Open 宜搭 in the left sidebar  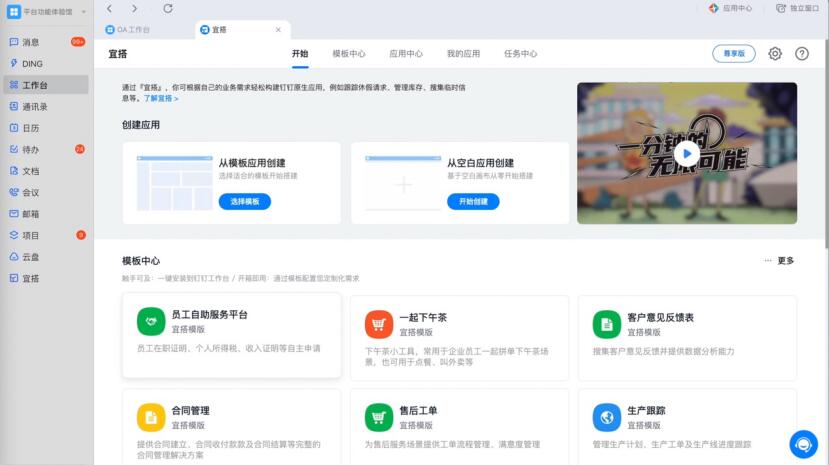[x=46, y=278]
